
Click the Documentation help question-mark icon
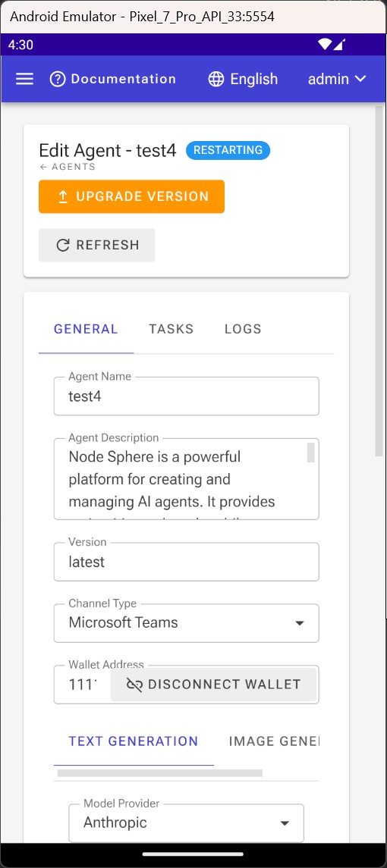coord(58,79)
